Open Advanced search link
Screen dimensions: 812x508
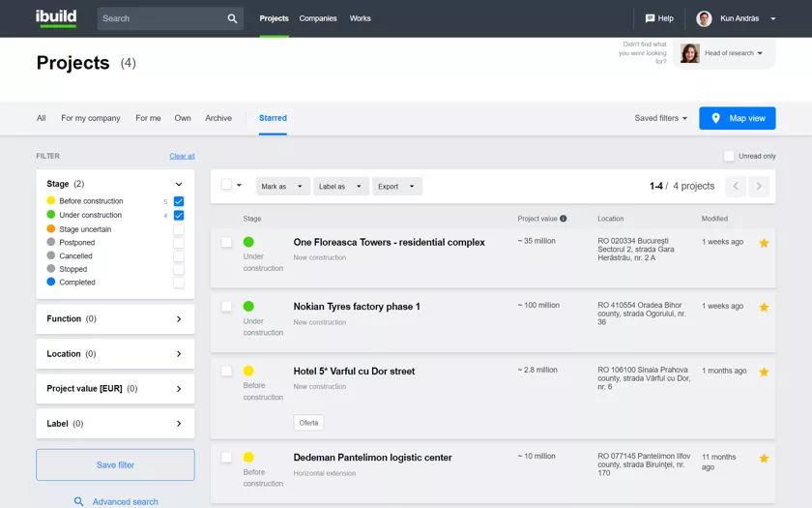(x=126, y=502)
